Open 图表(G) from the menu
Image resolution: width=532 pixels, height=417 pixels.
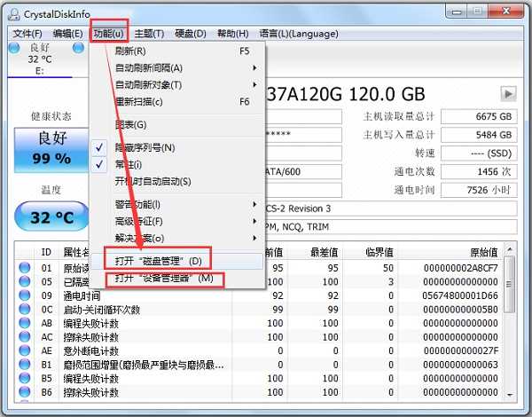pos(177,124)
